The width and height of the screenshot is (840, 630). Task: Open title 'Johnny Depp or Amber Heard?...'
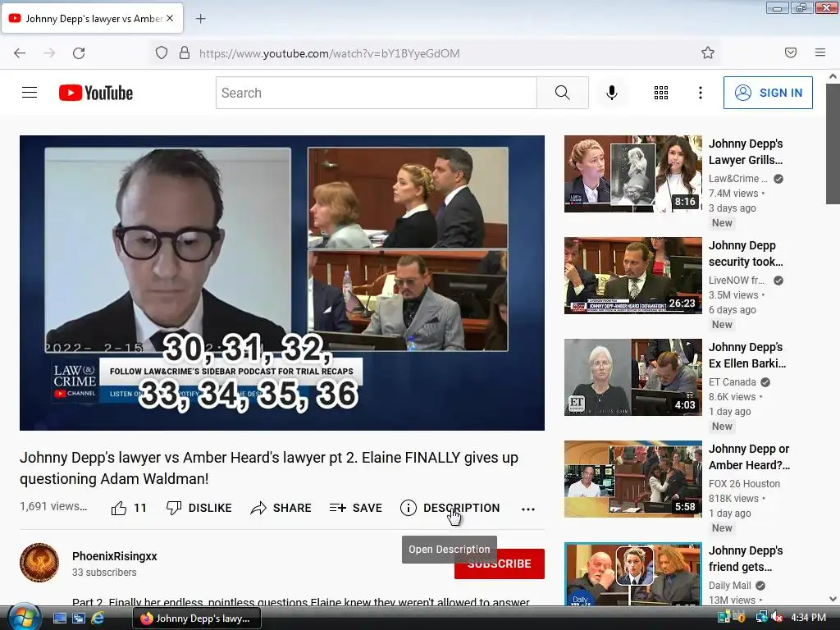coord(749,457)
